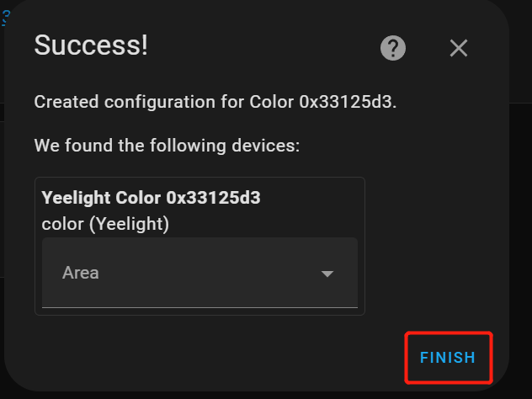532x399 pixels.
Task: Open help via the question mark icon
Action: (x=393, y=48)
